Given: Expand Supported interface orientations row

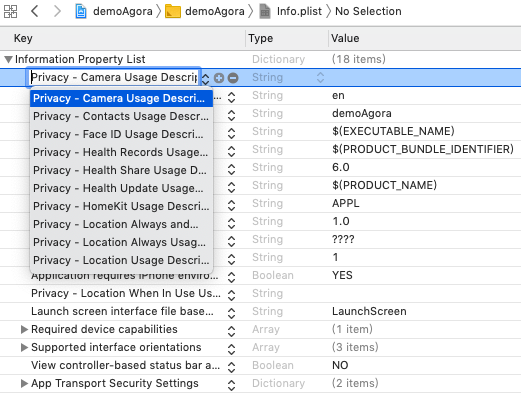Looking at the screenshot, I should tap(24, 347).
